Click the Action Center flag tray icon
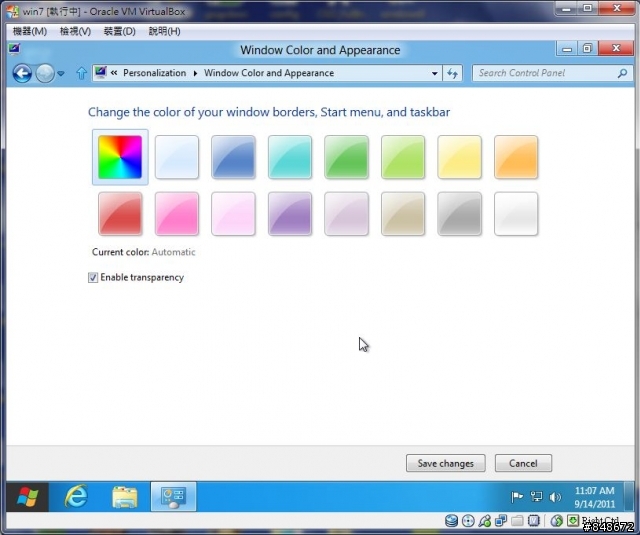The image size is (640, 535). coord(517,497)
